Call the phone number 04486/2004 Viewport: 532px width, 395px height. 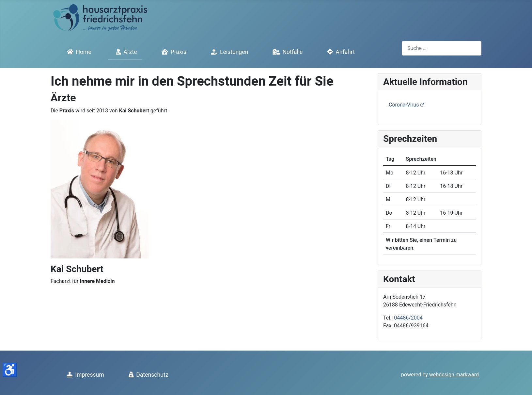tap(408, 318)
